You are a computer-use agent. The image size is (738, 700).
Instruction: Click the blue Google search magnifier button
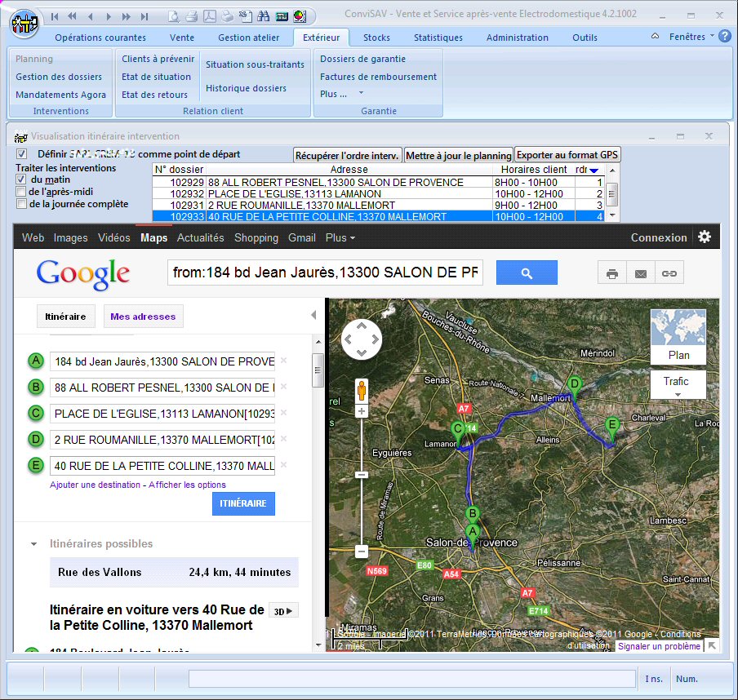tap(527, 272)
